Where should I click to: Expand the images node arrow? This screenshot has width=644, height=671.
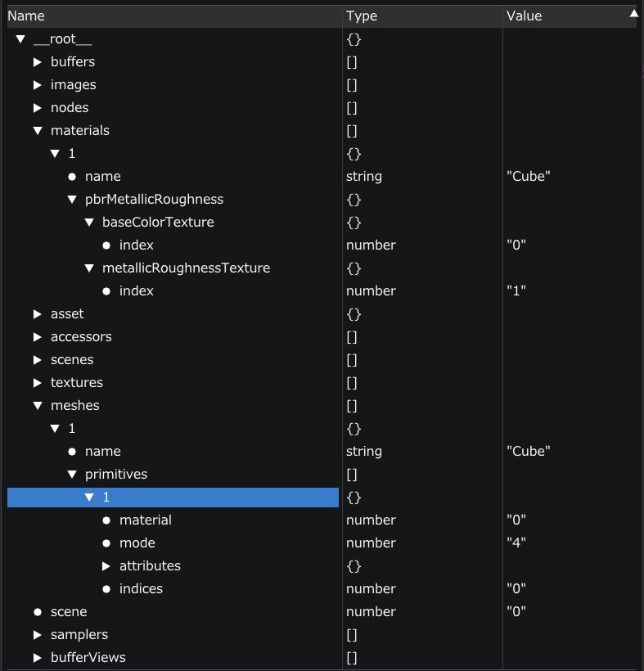click(38, 85)
